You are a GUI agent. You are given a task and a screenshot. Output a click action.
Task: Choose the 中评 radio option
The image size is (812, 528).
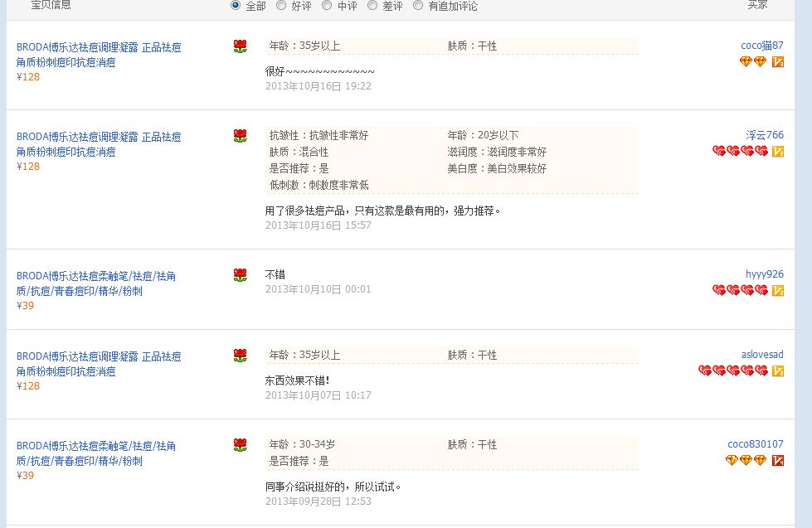(327, 5)
